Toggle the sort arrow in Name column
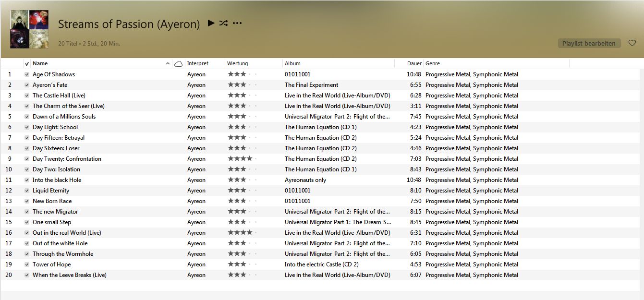 168,63
